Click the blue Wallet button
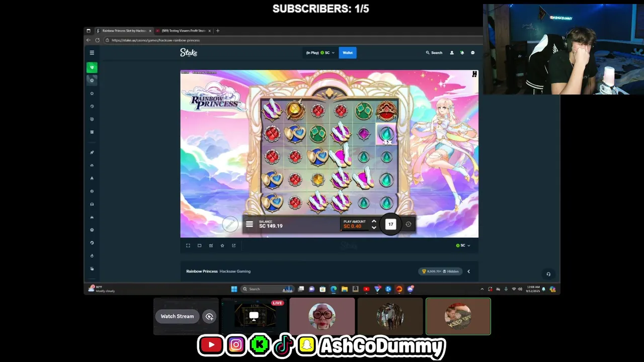644x362 pixels. [x=348, y=52]
